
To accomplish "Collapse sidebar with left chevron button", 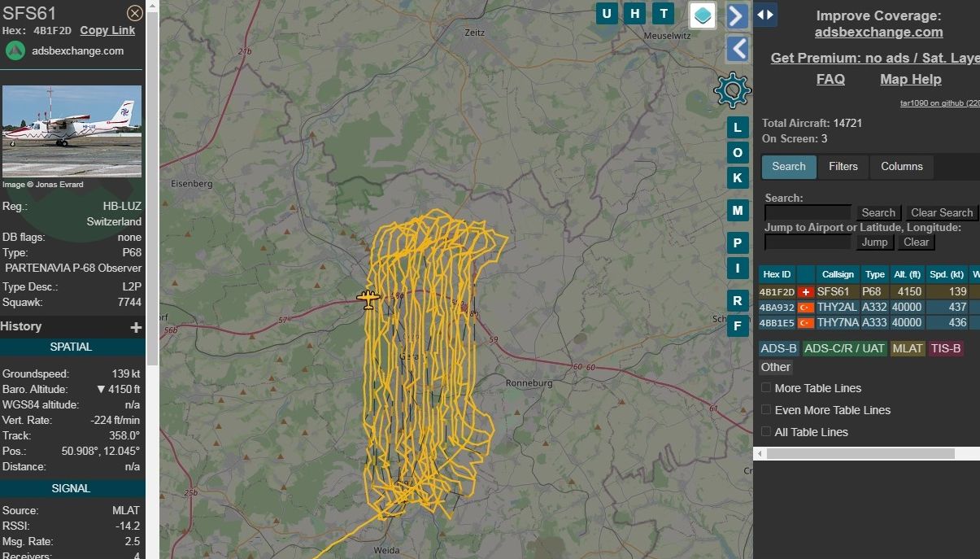I will point(737,49).
